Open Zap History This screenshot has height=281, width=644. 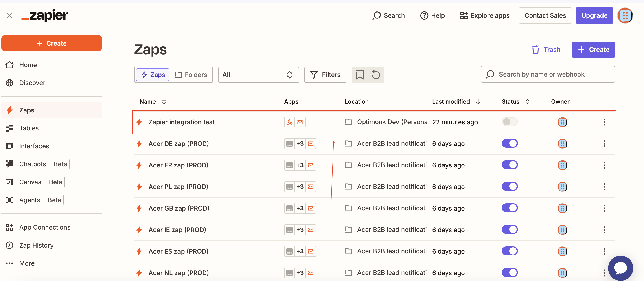coord(52,245)
